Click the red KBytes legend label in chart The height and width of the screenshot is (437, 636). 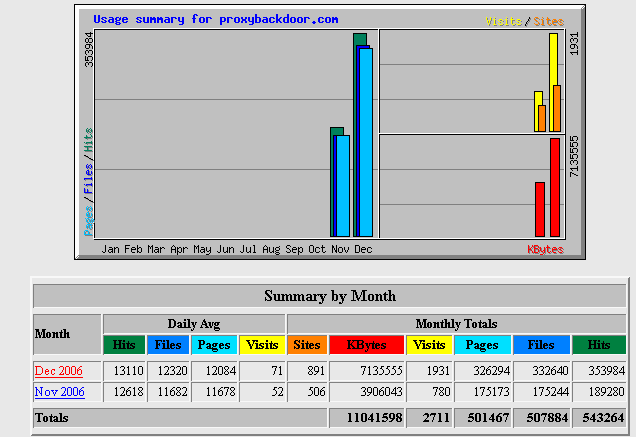tap(545, 249)
